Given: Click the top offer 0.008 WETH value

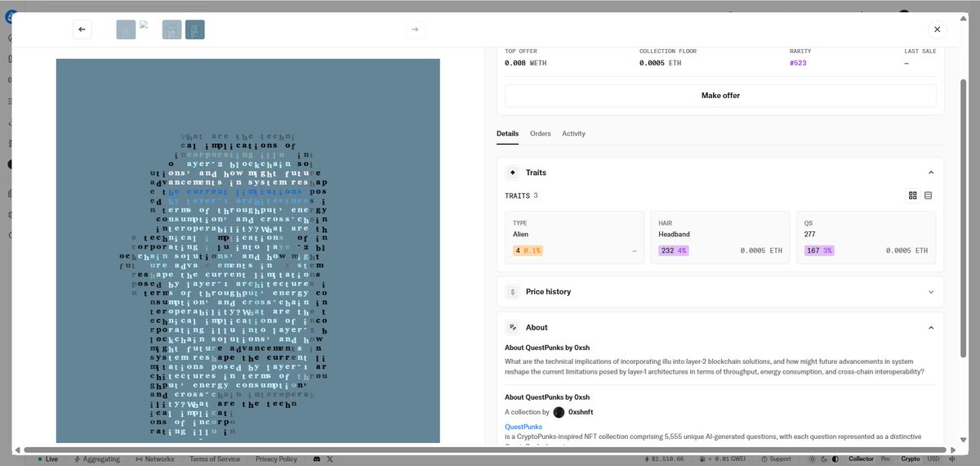Looking at the screenshot, I should coord(526,63).
